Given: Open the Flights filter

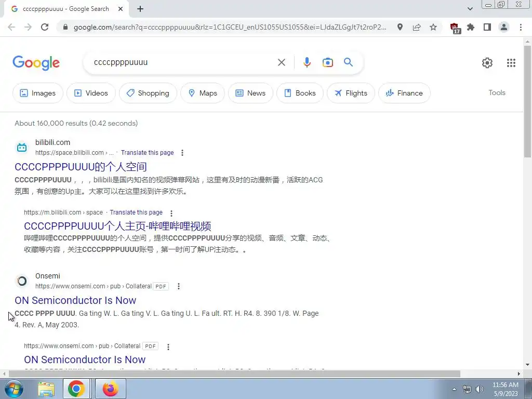Looking at the screenshot, I should [351, 93].
